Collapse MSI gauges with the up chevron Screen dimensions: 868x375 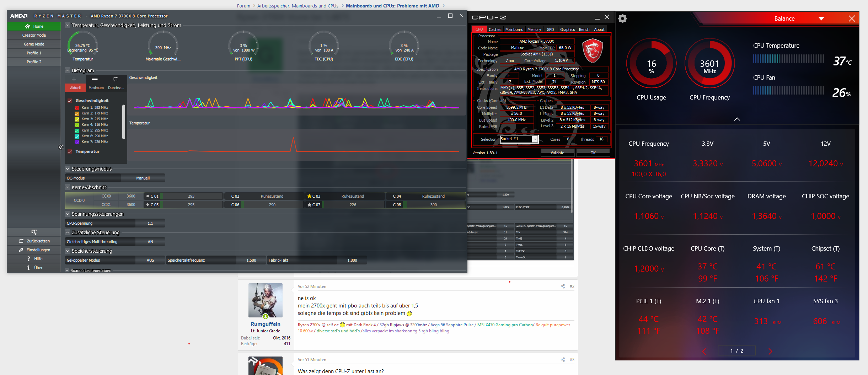(x=737, y=119)
